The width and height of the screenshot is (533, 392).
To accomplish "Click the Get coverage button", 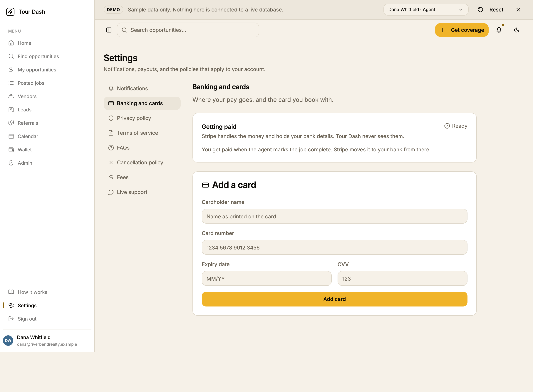I will (462, 30).
